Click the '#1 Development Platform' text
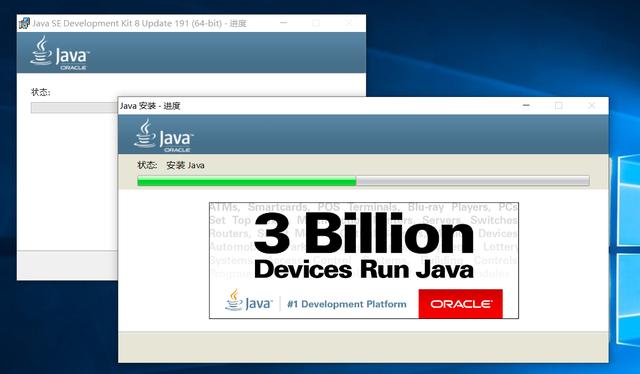Viewport: 640px width, 374px height. coord(347,304)
